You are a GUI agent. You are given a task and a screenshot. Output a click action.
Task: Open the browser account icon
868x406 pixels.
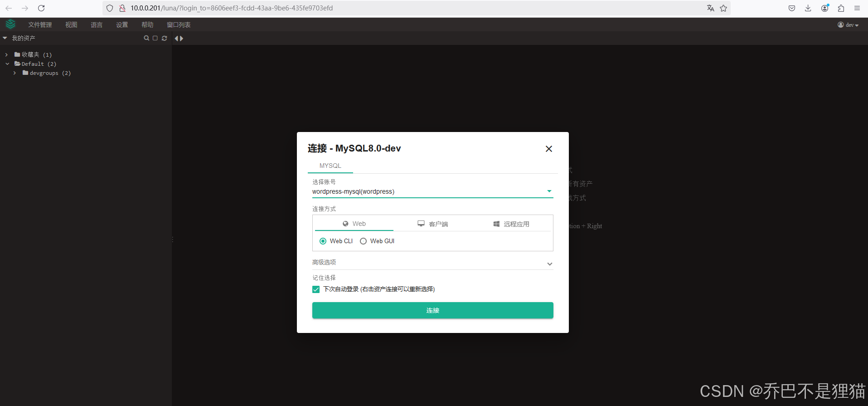point(825,8)
